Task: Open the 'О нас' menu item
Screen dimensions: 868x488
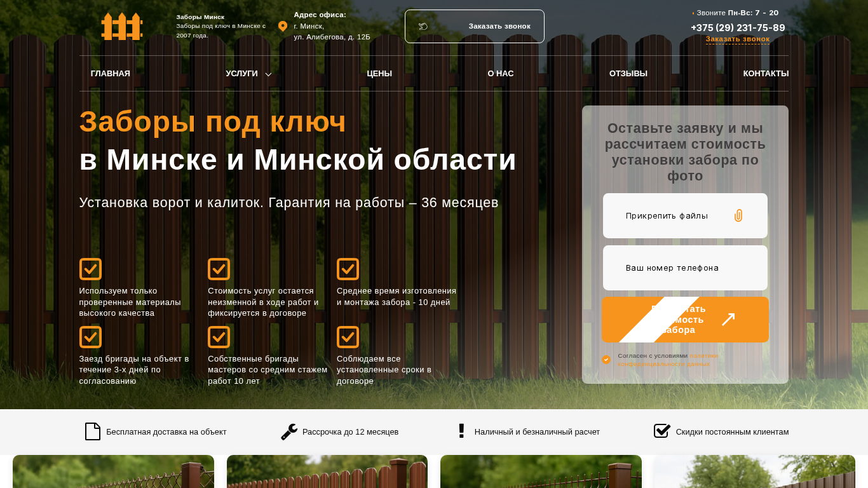Action: pyautogui.click(x=501, y=74)
